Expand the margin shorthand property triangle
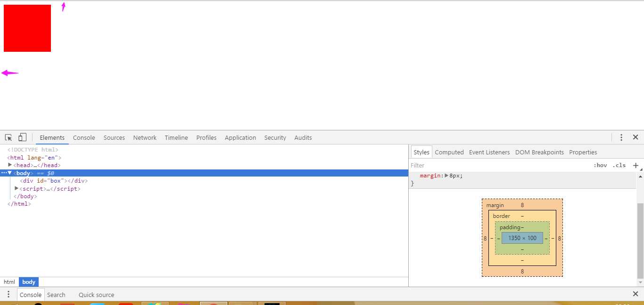 446,176
